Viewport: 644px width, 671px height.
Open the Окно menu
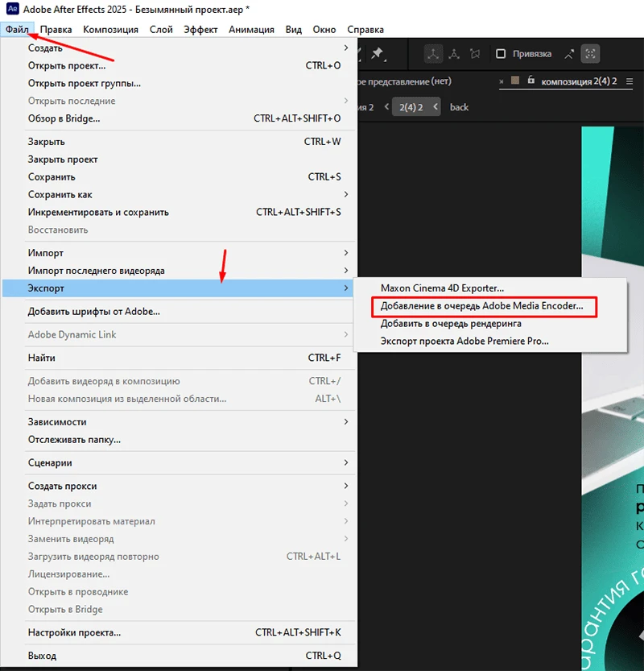[324, 30]
